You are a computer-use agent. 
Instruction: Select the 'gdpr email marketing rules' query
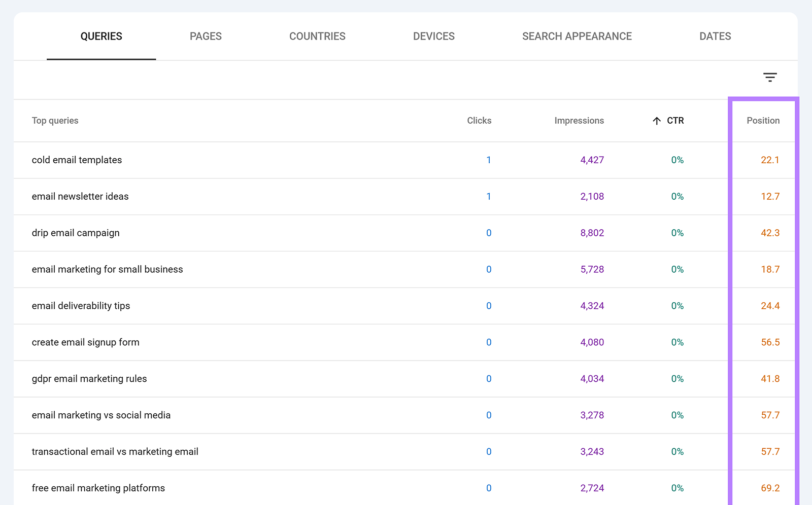[x=89, y=379]
